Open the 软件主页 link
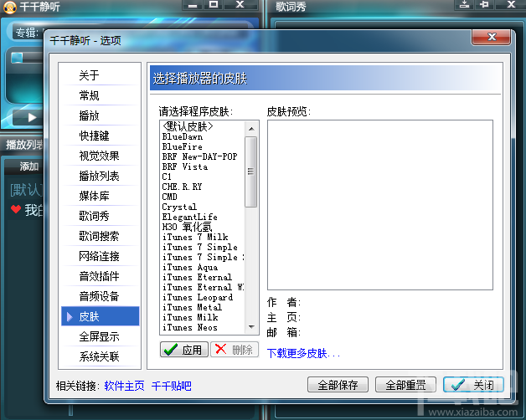This screenshot has width=526, height=420. 125,386
